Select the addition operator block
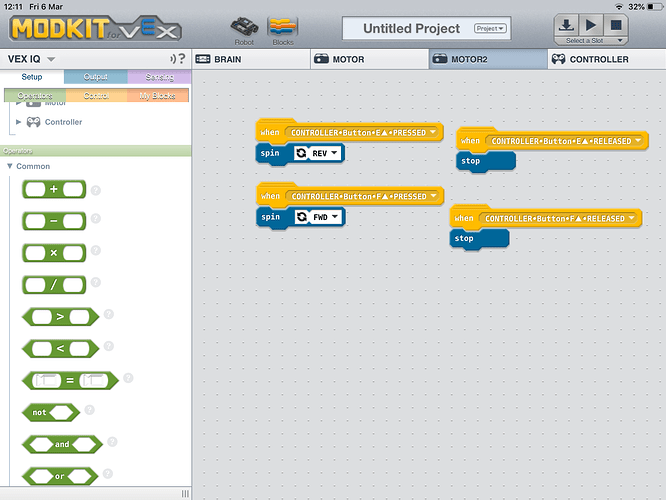 [x=54, y=189]
